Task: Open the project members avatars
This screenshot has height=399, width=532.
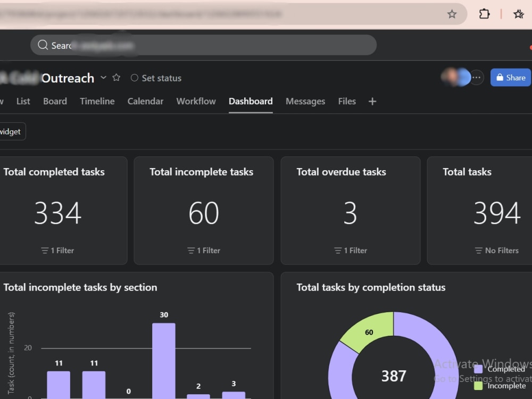Action: coord(456,77)
